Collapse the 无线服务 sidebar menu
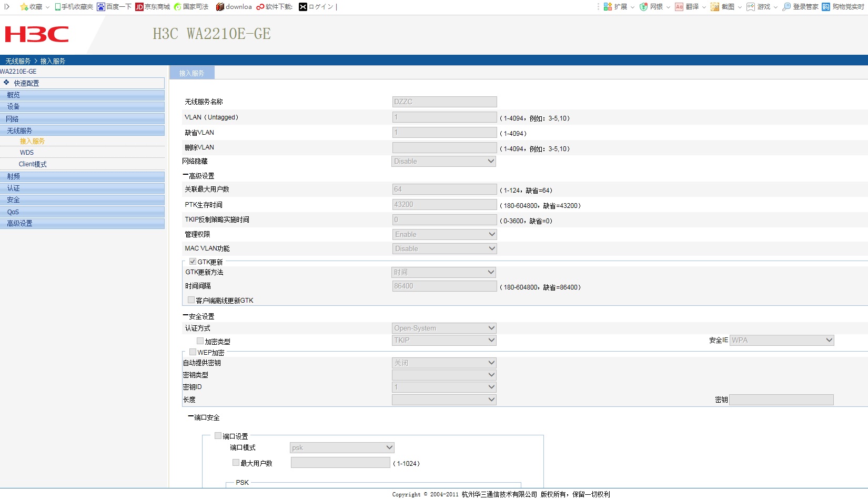 click(82, 131)
